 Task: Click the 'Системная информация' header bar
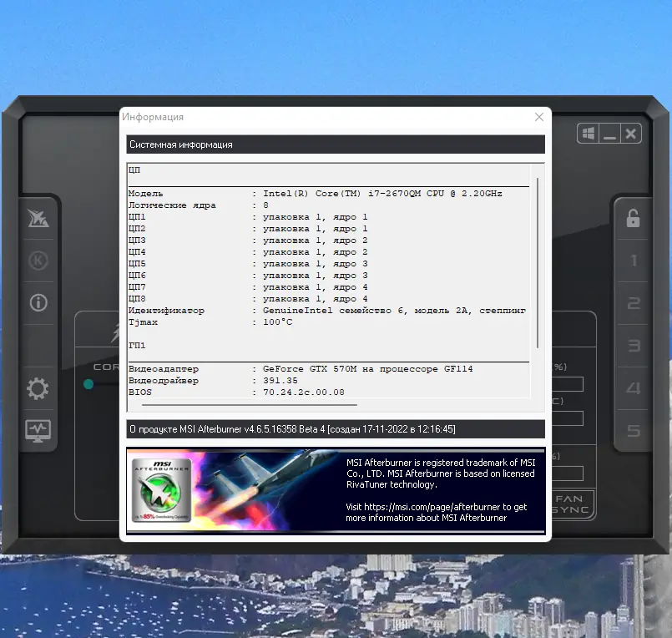pyautogui.click(x=336, y=144)
